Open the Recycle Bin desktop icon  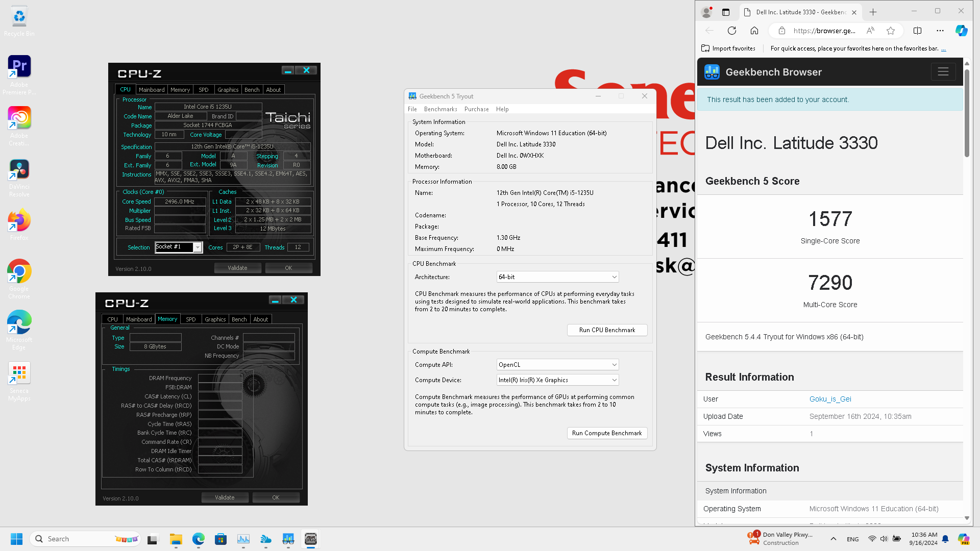[x=19, y=21]
